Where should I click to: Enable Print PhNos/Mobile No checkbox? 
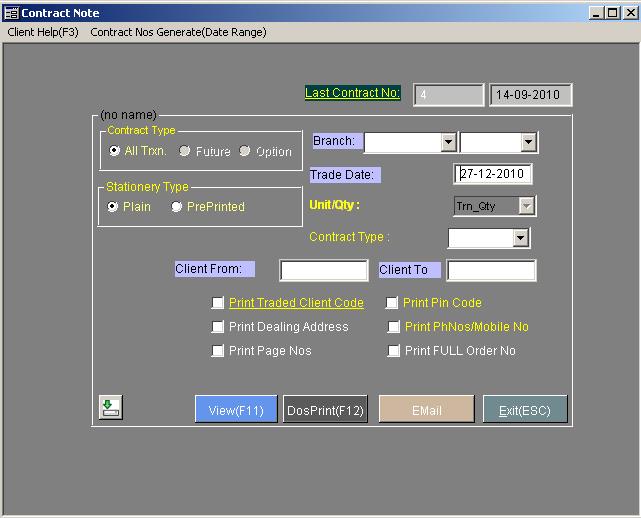pos(393,327)
